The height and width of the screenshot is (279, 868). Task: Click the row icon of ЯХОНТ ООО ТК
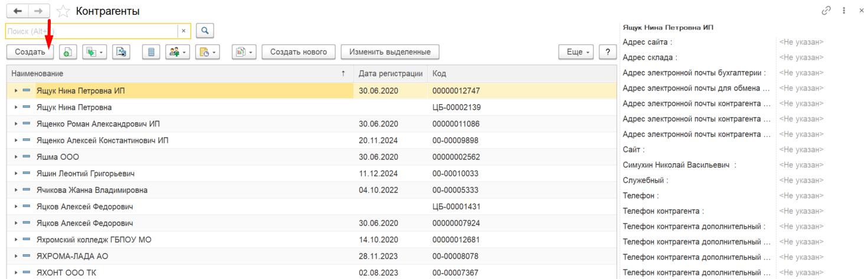pyautogui.click(x=27, y=273)
